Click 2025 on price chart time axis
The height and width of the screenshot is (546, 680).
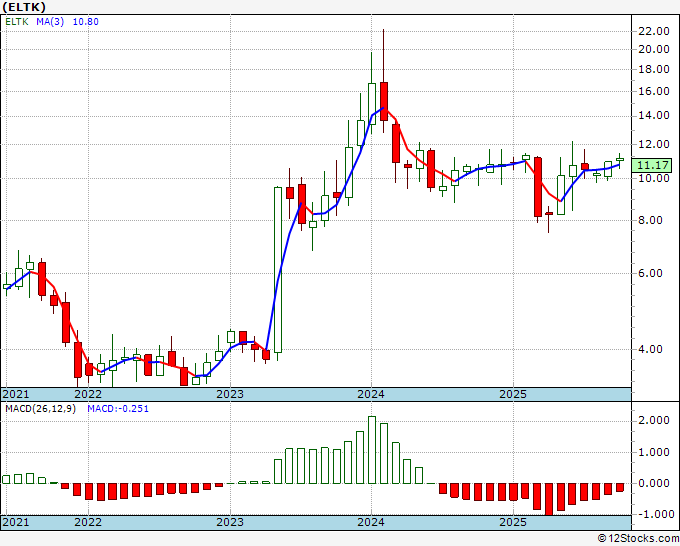coord(513,394)
